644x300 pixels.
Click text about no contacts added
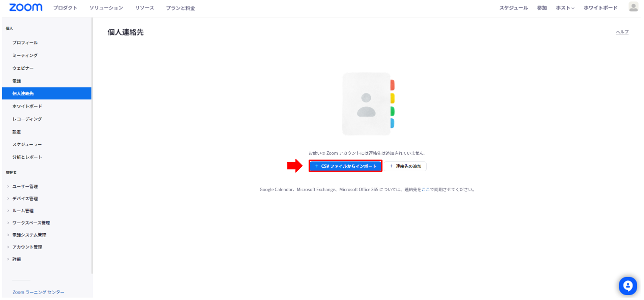click(367, 153)
